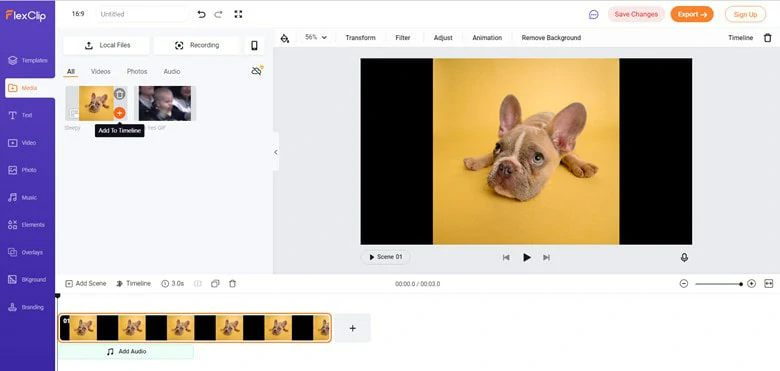Open the 56% zoom dropdown
Image resolution: width=780 pixels, height=371 pixels.
tap(316, 37)
